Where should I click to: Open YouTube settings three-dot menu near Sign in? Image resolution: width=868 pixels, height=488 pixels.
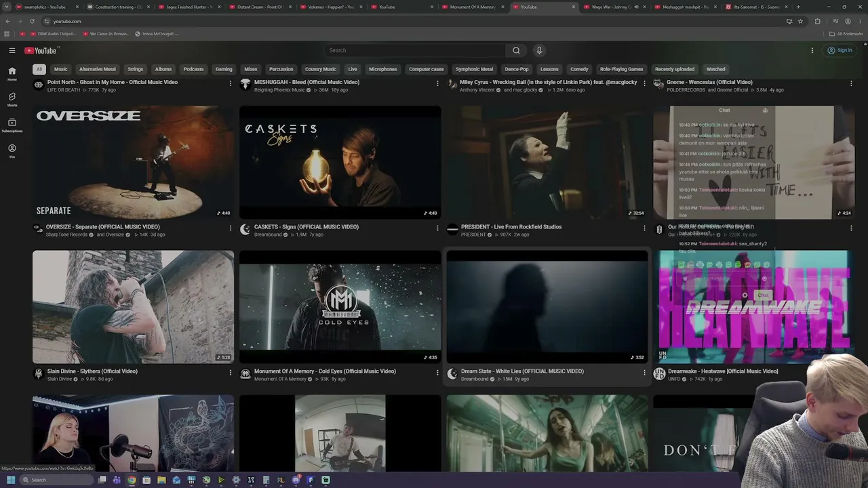point(812,50)
